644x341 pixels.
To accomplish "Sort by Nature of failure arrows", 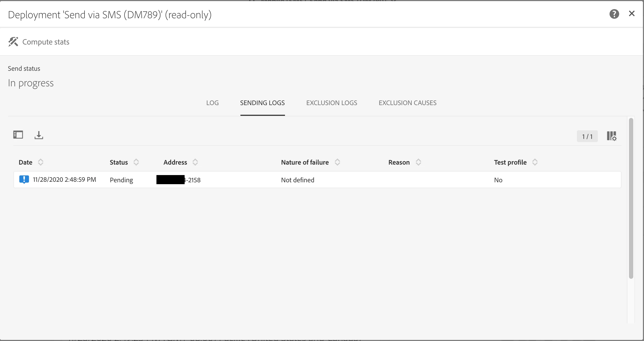I will pyautogui.click(x=337, y=162).
